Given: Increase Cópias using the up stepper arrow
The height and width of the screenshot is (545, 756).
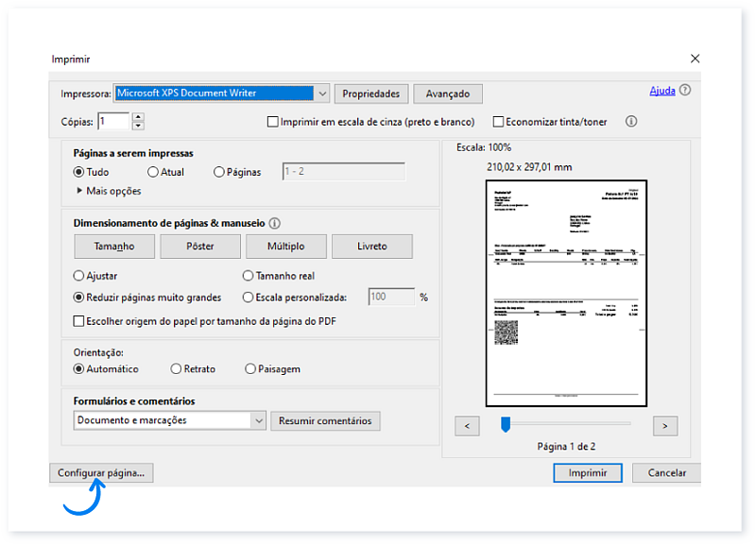Looking at the screenshot, I should (138, 117).
